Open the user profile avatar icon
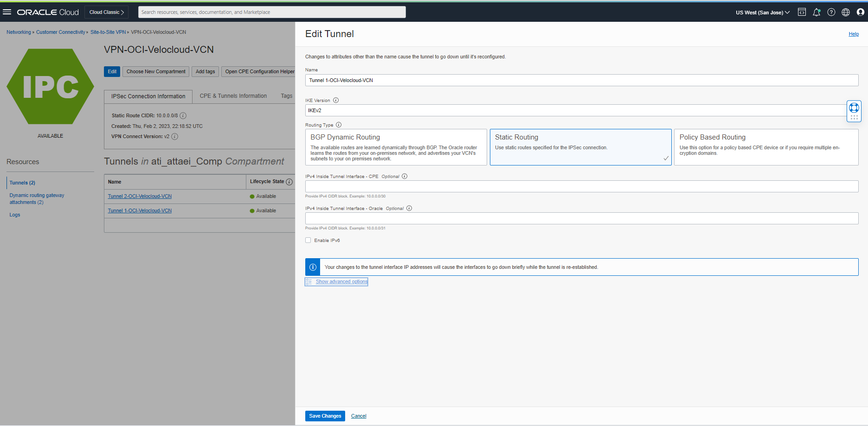This screenshot has height=426, width=868. point(861,13)
